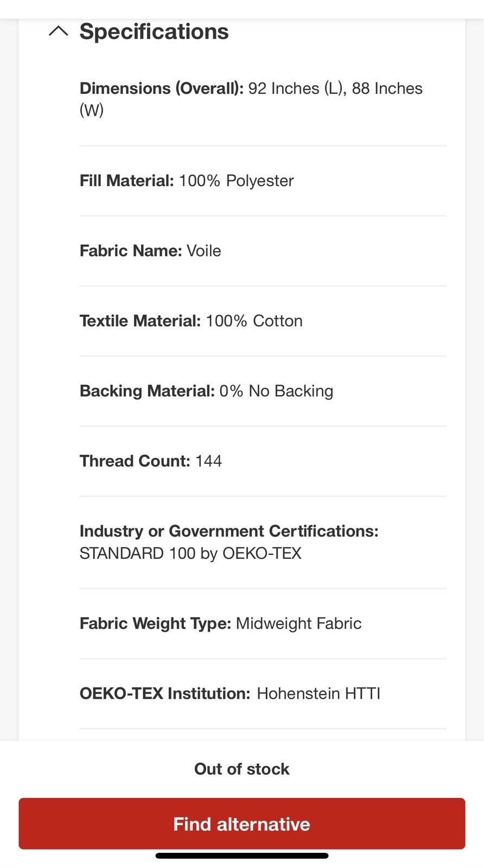
Task: Click the Hohenstein HTTI value
Action: [319, 693]
